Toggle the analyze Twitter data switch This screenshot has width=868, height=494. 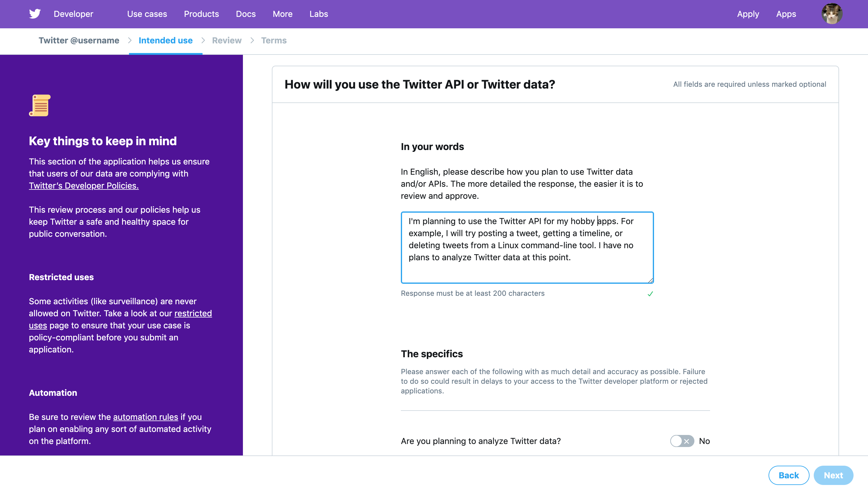[x=682, y=441]
